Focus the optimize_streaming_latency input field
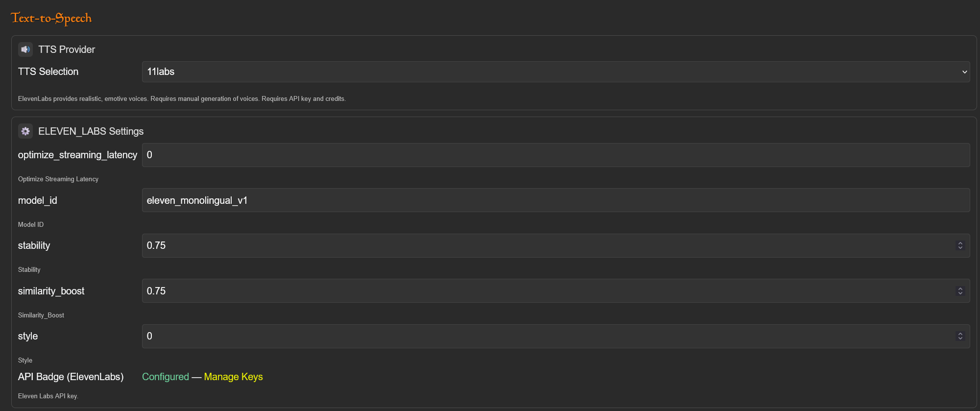980x411 pixels. point(555,155)
